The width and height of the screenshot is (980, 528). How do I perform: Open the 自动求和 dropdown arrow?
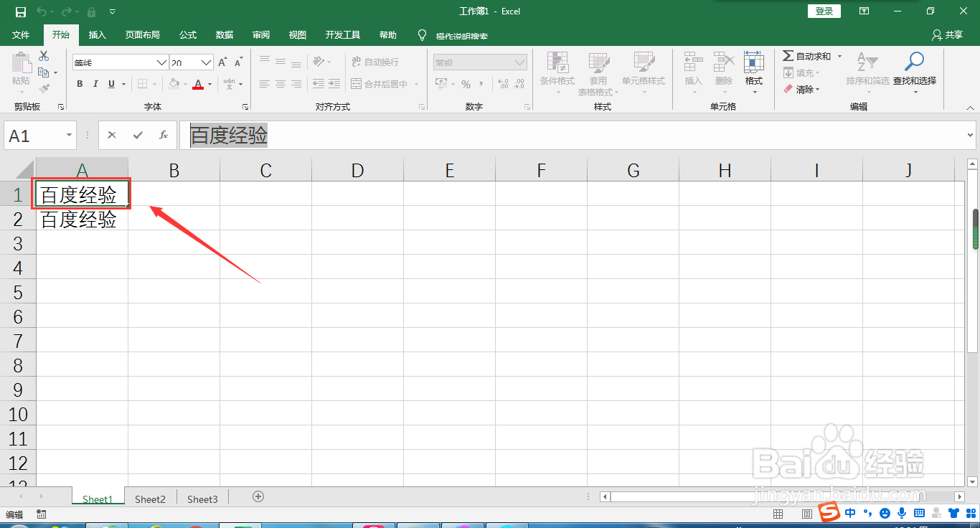pos(839,56)
